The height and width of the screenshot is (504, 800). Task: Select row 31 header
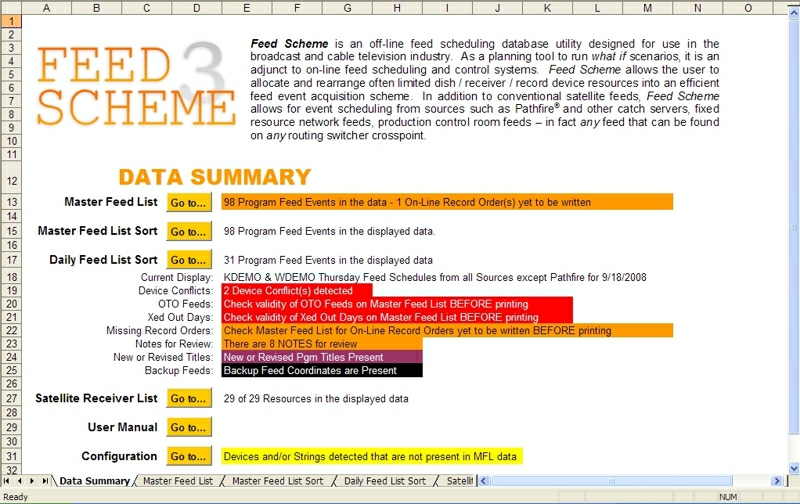click(11, 456)
